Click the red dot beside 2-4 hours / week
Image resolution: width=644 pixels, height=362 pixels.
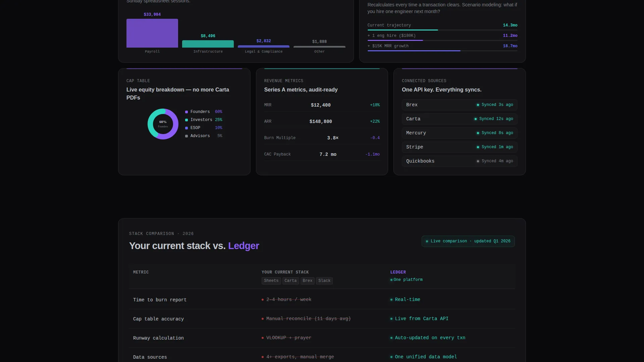click(263, 300)
